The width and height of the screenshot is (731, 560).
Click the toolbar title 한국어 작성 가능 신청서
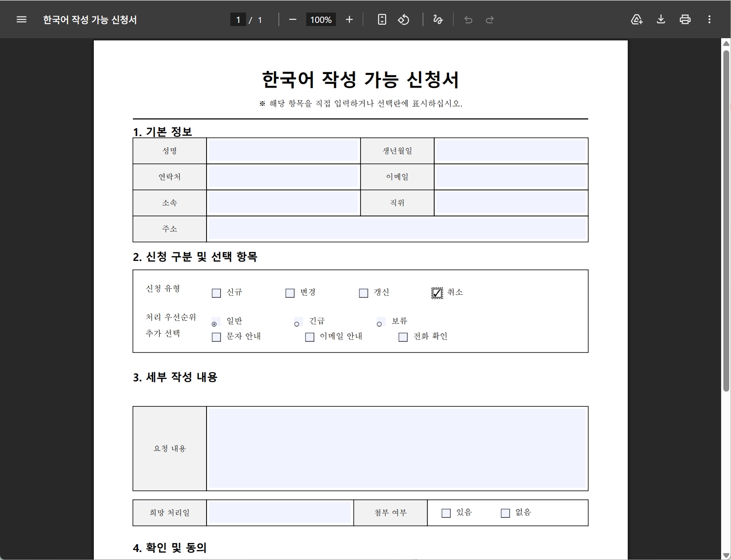(x=90, y=20)
